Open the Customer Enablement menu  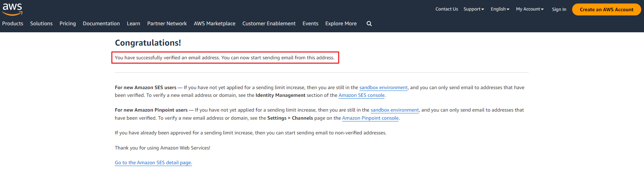[269, 24]
